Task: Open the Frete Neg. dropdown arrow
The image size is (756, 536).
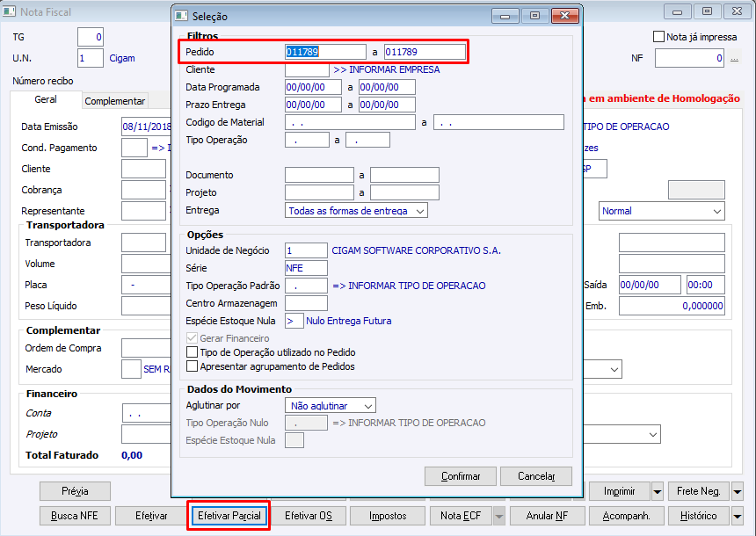Action: pyautogui.click(x=738, y=492)
